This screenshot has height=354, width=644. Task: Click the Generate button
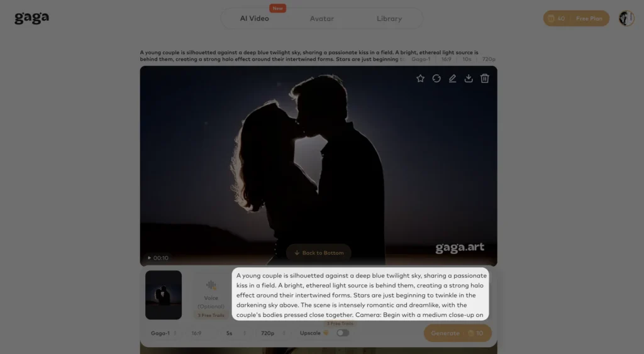tap(458, 333)
